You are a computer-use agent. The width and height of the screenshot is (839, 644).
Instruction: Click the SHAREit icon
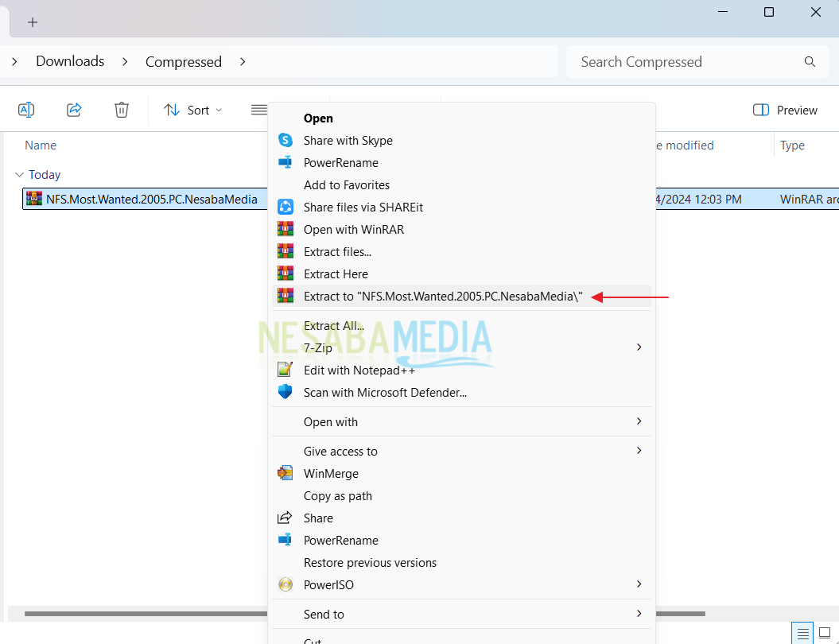coord(285,207)
